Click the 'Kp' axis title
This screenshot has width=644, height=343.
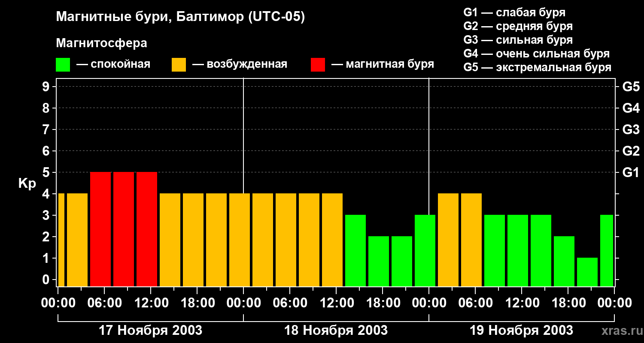click(x=27, y=184)
